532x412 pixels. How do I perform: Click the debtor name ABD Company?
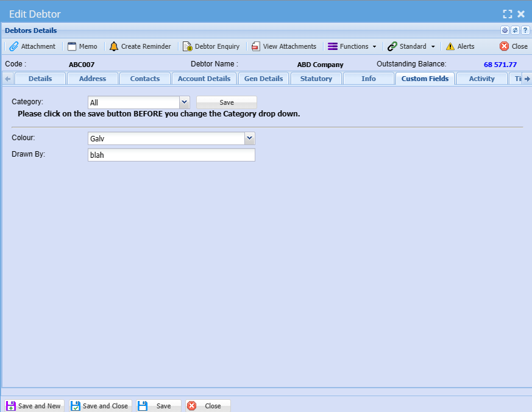[321, 65]
